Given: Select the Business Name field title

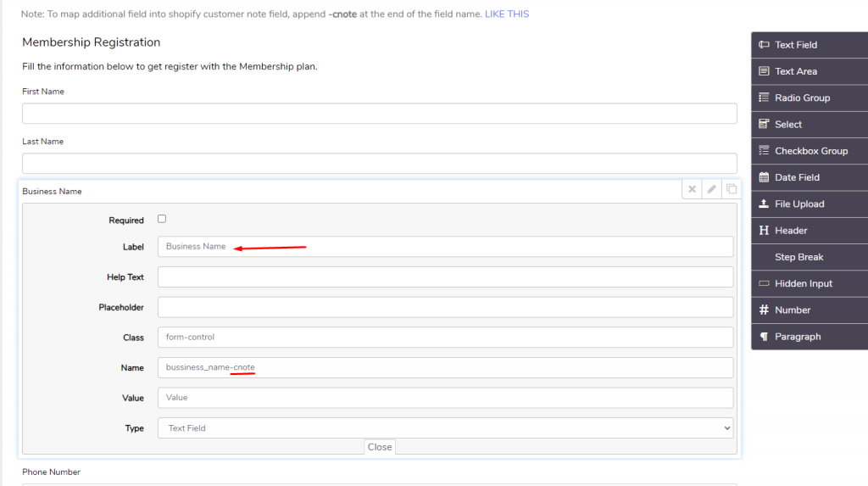Looking at the screenshot, I should [52, 191].
